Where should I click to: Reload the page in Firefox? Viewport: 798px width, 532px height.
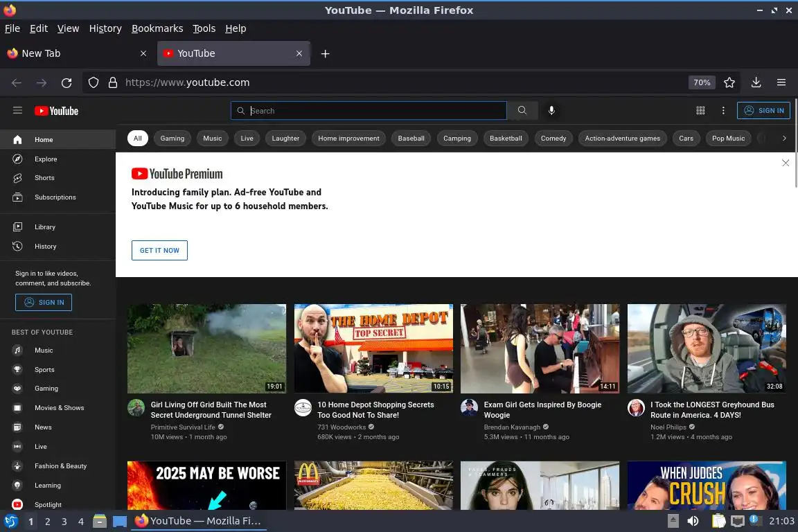tap(66, 82)
